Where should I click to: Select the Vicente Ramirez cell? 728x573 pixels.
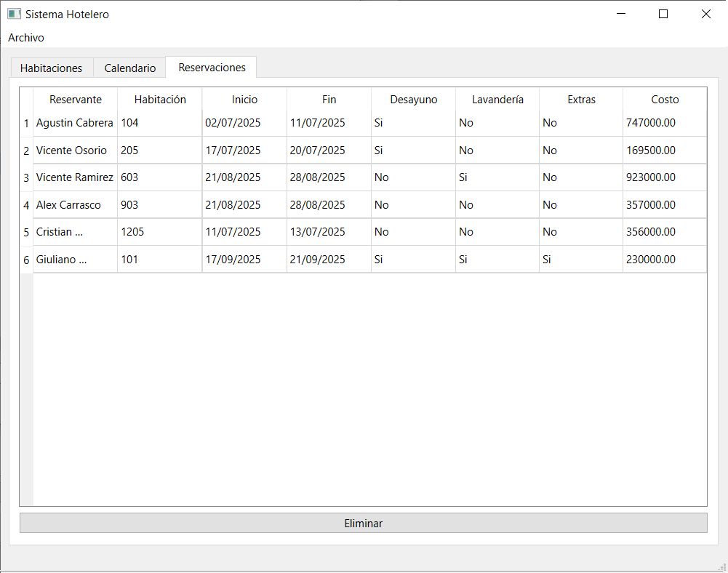75,177
